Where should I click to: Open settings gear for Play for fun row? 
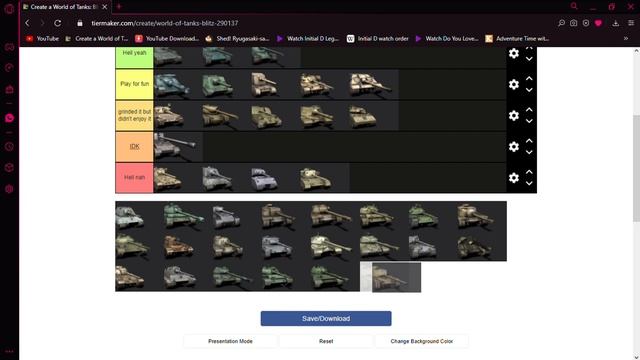[513, 84]
